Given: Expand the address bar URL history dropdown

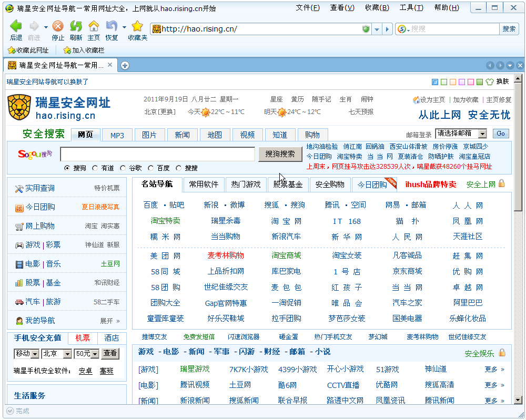Looking at the screenshot, I should (x=377, y=29).
